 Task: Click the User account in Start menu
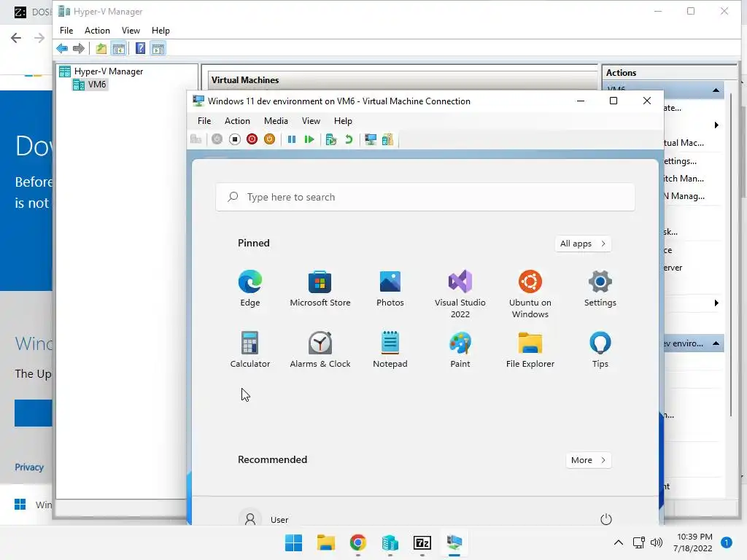pos(263,519)
